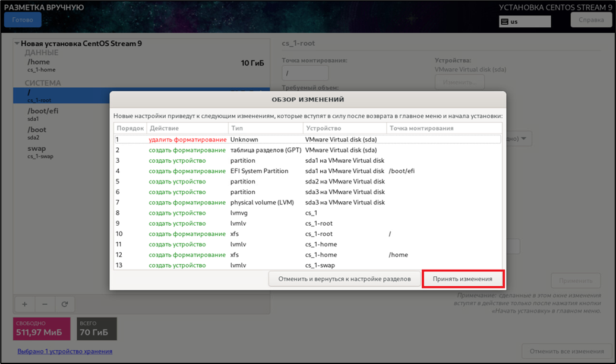Image resolution: width=616 pixels, height=364 pixels.
Task: Open help with the 'Справка' button
Action: tap(591, 20)
